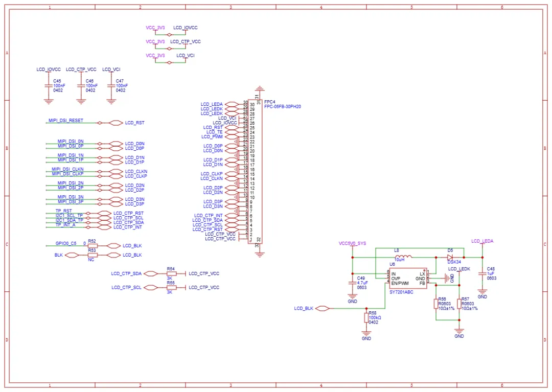Click the TP_RST net label
The width and height of the screenshot is (552, 392).
pyautogui.click(x=64, y=211)
